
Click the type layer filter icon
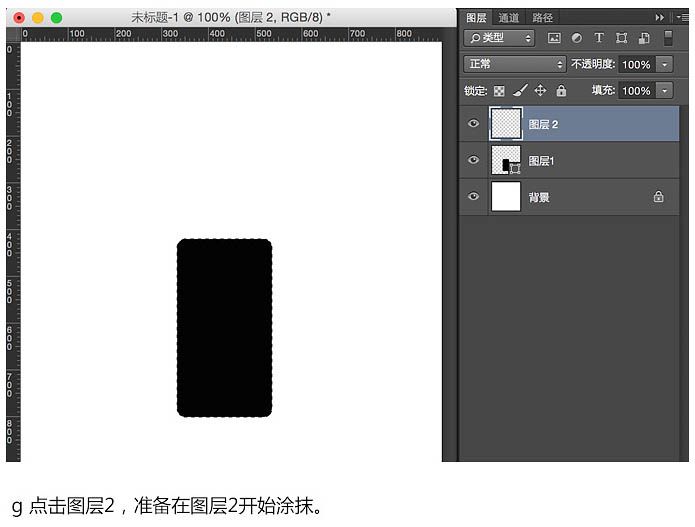pyautogui.click(x=599, y=38)
